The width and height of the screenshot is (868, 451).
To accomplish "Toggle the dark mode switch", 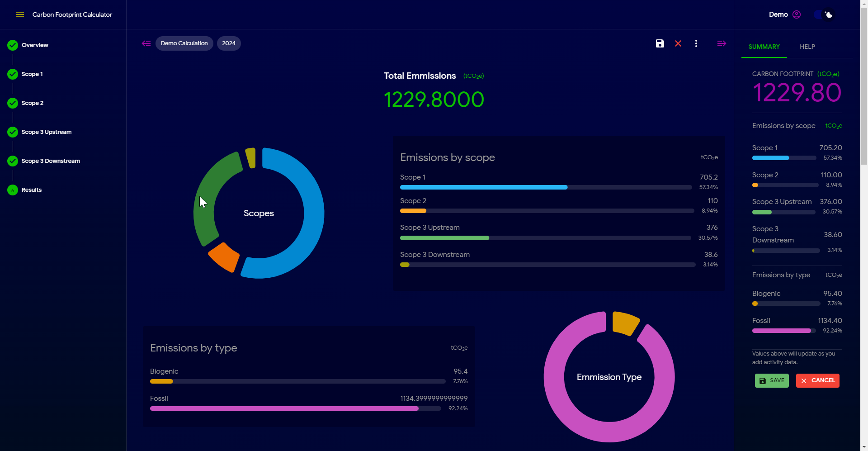I will tap(824, 14).
